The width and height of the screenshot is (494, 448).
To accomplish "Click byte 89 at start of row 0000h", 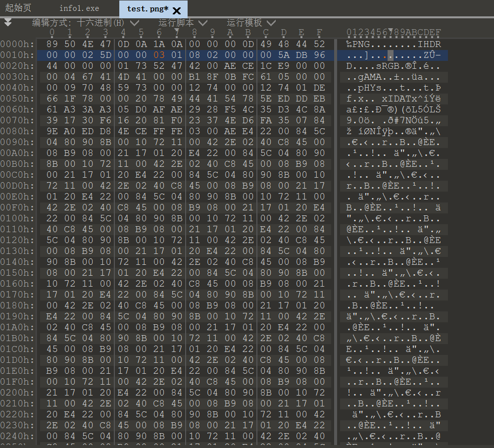I will pos(52,44).
